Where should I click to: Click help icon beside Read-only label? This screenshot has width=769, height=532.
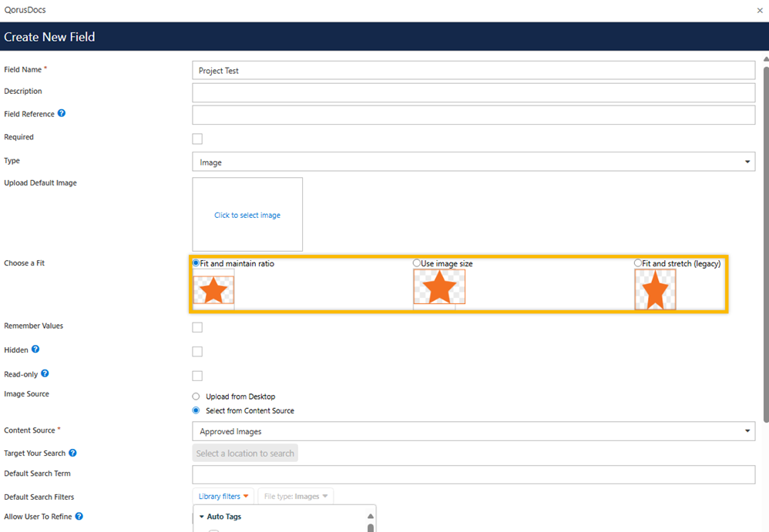coord(45,374)
